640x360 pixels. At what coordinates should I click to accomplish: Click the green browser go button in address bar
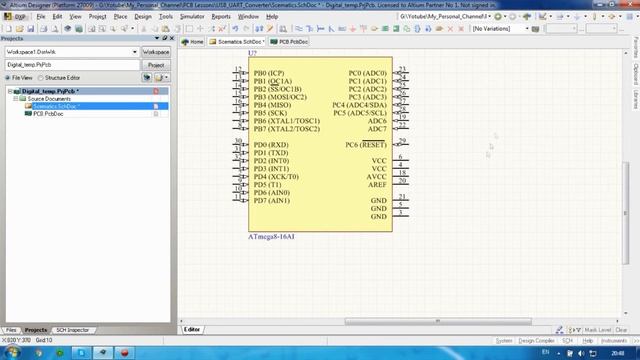point(498,17)
